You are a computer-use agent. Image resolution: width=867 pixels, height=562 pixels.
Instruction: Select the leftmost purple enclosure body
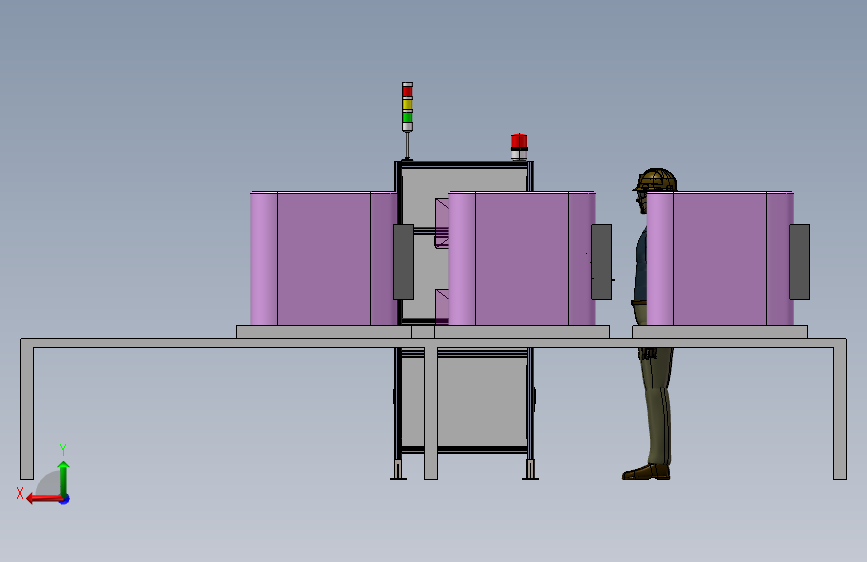coord(323,258)
